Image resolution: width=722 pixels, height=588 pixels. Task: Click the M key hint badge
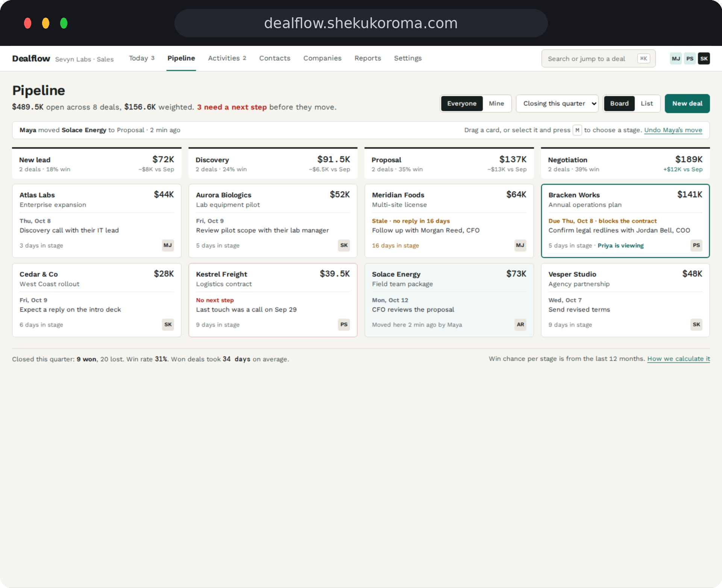pos(577,130)
